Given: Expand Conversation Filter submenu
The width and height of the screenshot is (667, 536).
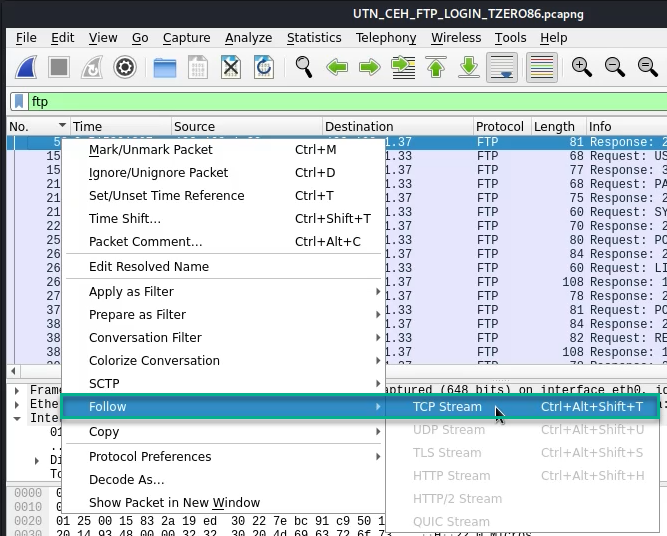Looking at the screenshot, I should pyautogui.click(x=223, y=338).
